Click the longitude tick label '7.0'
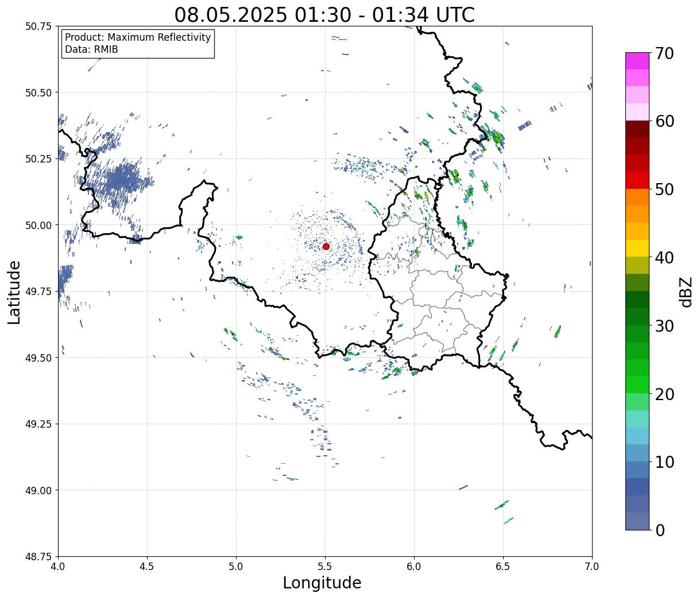Viewport: 700px width, 597px height. click(x=592, y=567)
